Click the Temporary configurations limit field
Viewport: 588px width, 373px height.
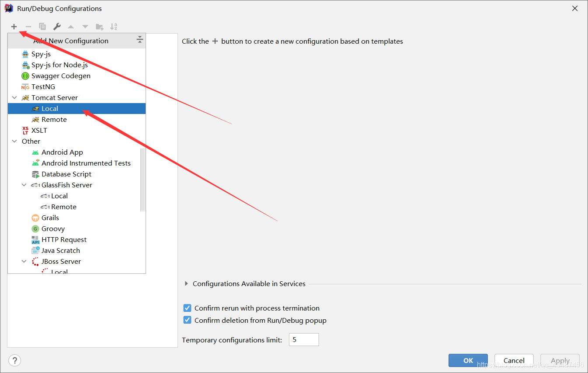[x=304, y=340]
